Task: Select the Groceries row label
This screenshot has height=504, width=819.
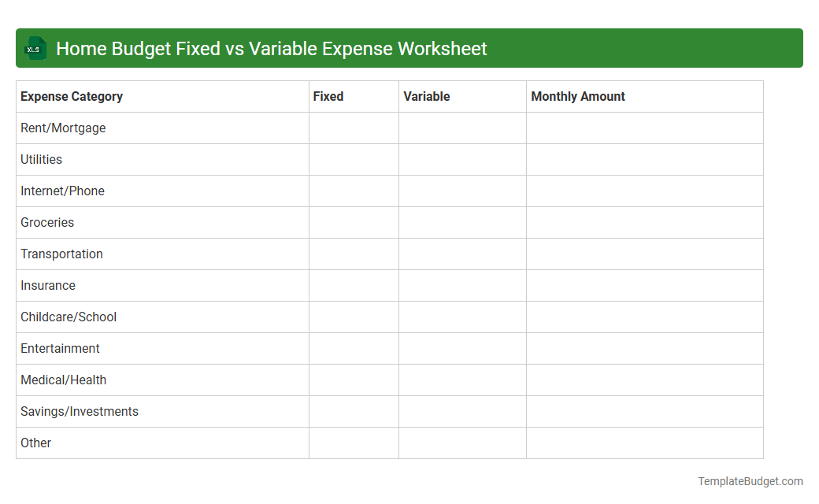Action: pos(47,222)
